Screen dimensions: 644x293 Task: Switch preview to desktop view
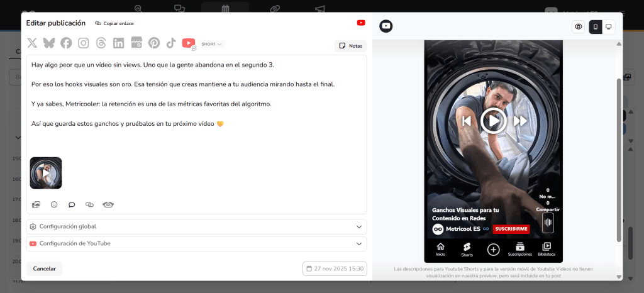click(x=609, y=26)
